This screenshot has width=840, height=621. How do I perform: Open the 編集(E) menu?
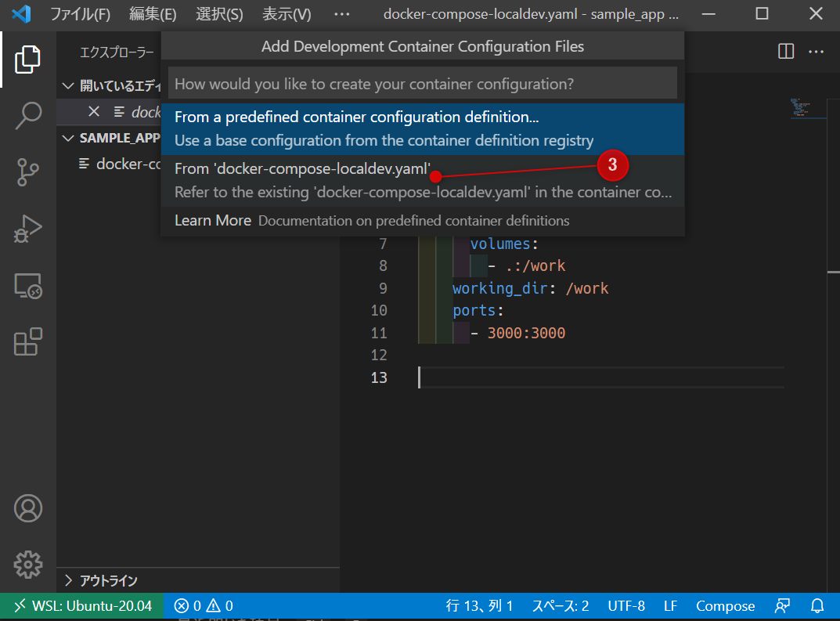pyautogui.click(x=153, y=14)
